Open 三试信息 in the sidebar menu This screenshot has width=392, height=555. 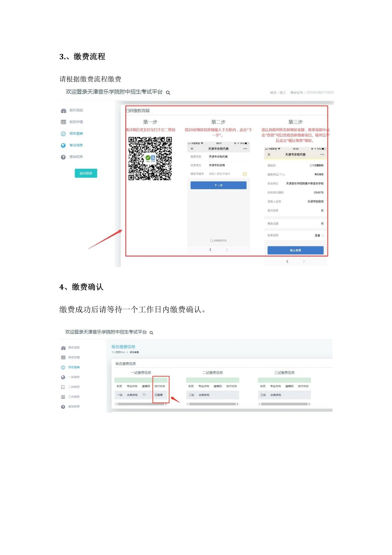(x=74, y=397)
